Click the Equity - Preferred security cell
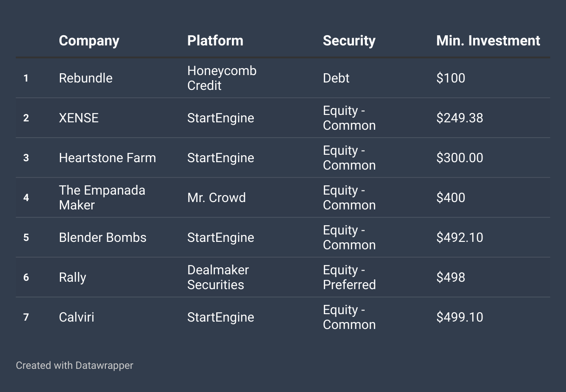566x392 pixels. click(x=349, y=277)
